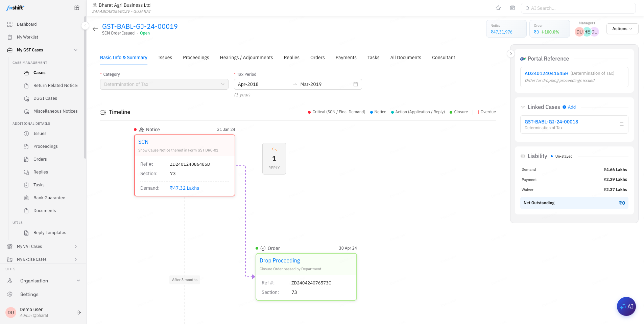The height and width of the screenshot is (324, 644).
Task: Click the finshift logo
Action: (x=15, y=8)
